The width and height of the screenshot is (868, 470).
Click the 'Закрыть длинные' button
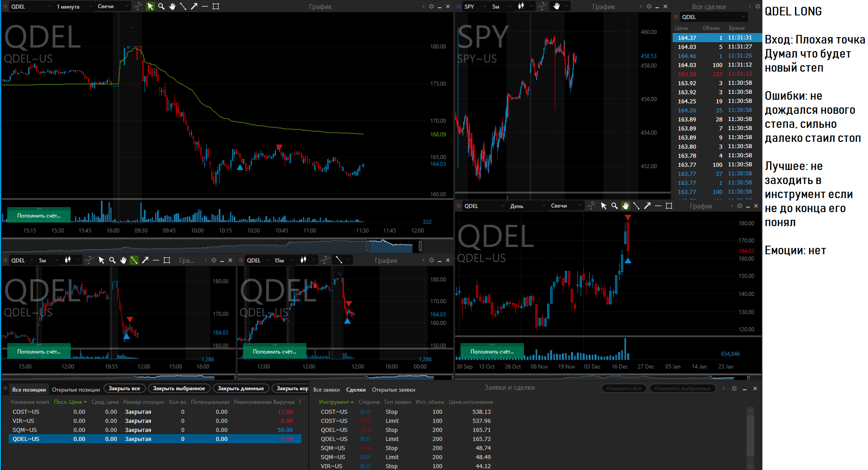click(241, 388)
